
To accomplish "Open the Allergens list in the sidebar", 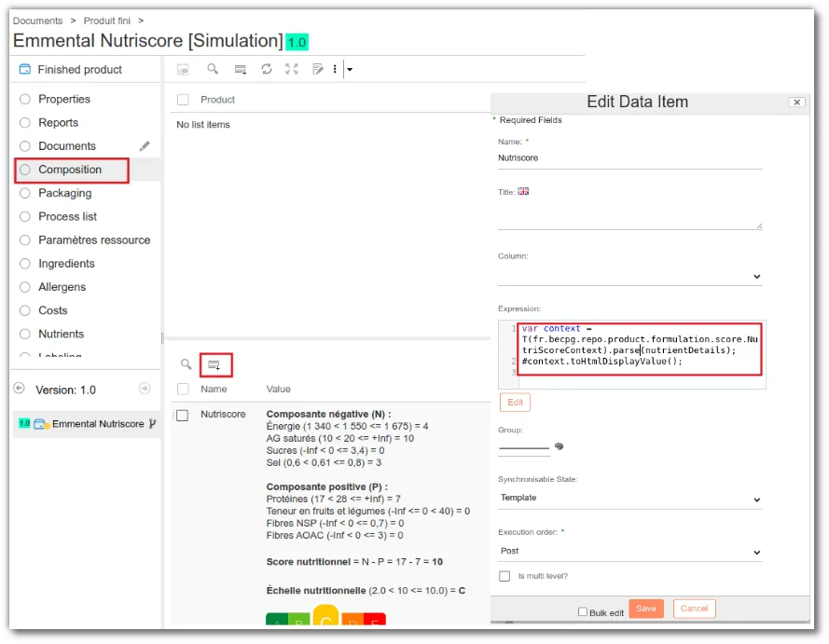I will (x=62, y=287).
